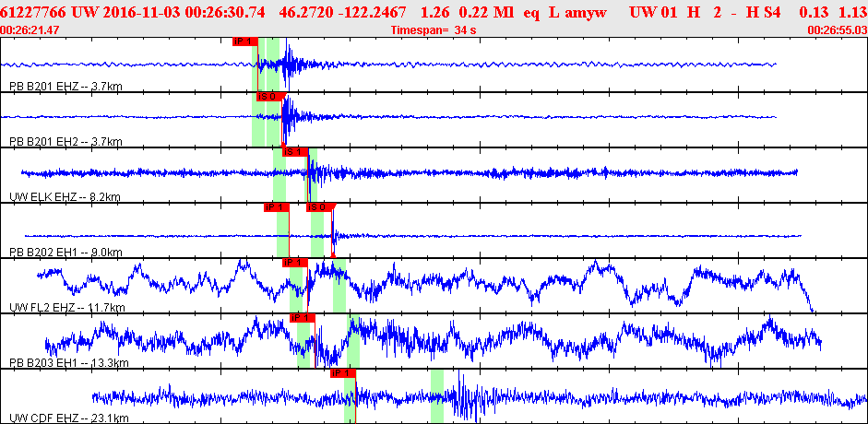
Task: Click the iS 0 pick flag on B202 EH1
Action: 319,207
